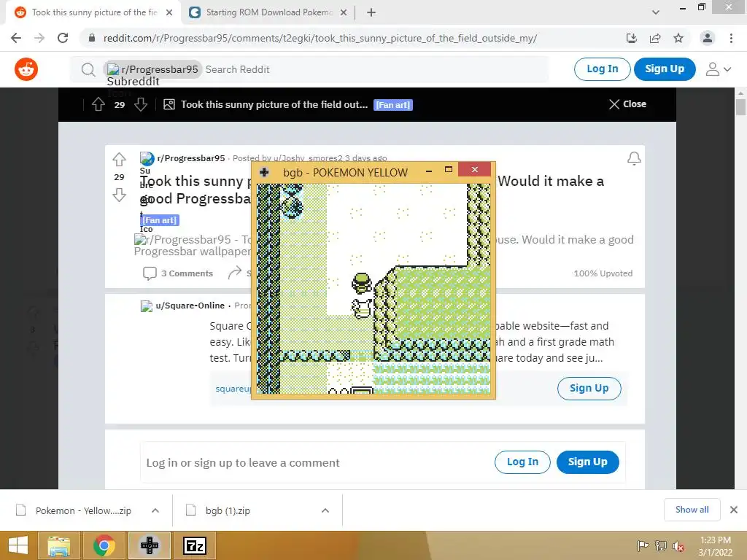Click the notification bell on the post
This screenshot has width=747, height=560.
(x=634, y=158)
